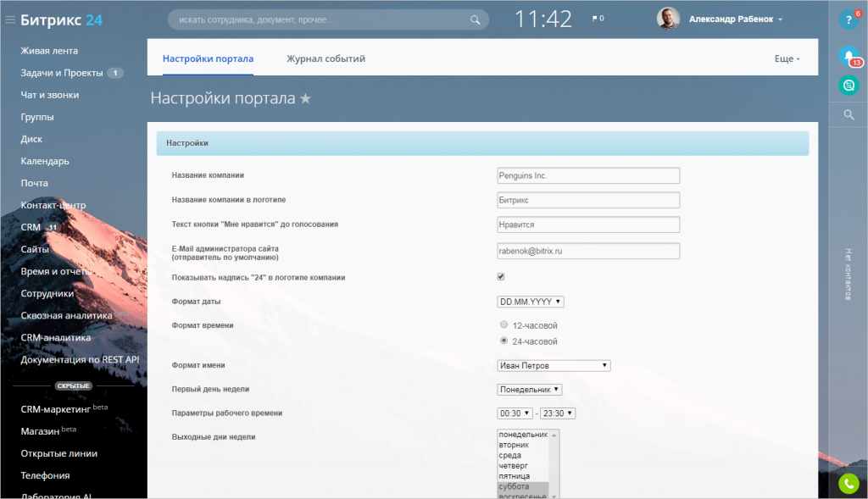Click the Настройки section header
The width and height of the screenshot is (868, 499).
click(x=482, y=143)
